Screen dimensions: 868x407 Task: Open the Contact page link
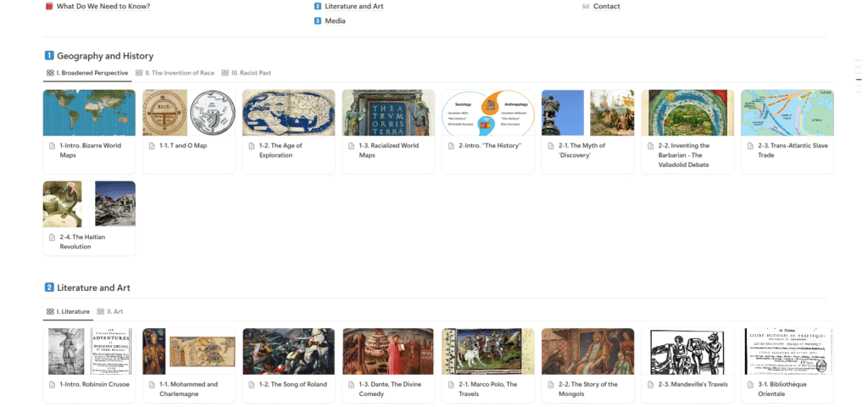606,7
